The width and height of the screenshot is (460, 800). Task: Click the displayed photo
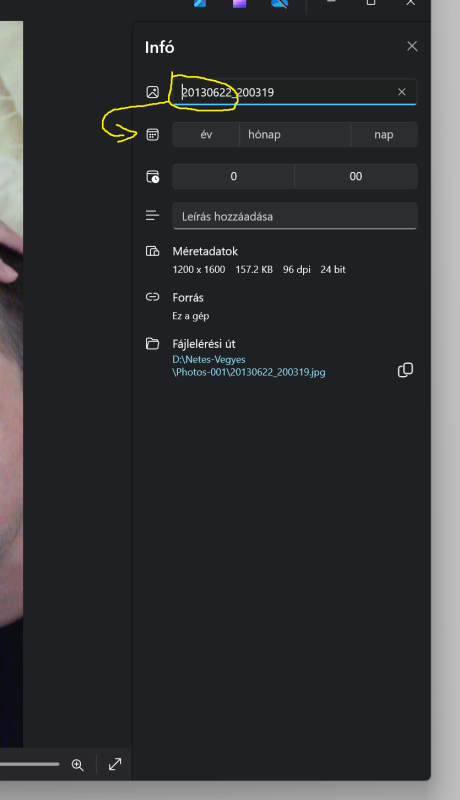click(11, 384)
